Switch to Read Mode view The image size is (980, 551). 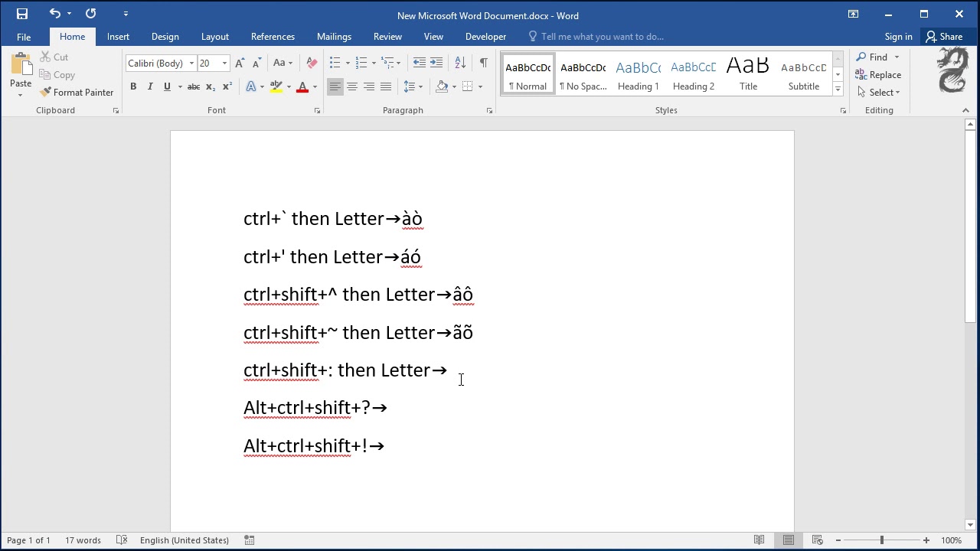coord(759,540)
